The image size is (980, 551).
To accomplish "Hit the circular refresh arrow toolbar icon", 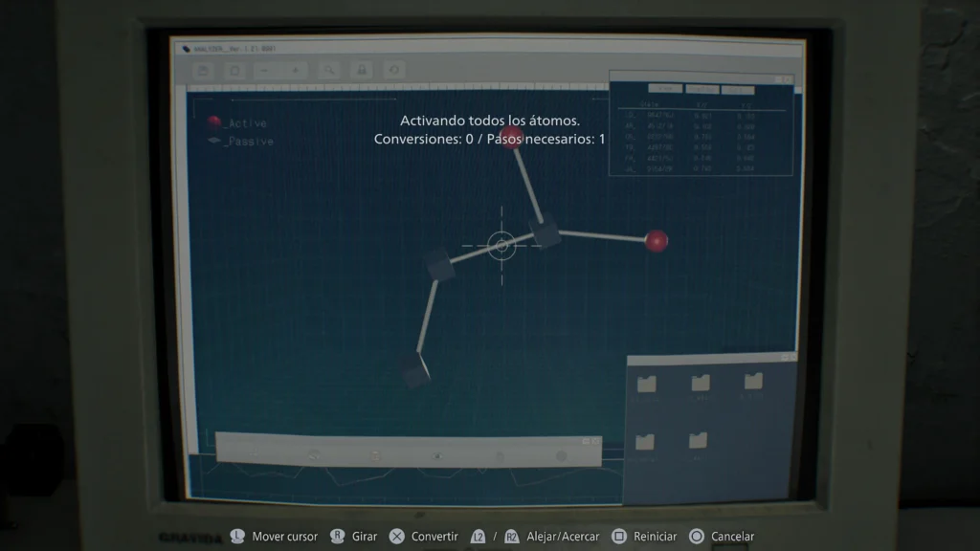I will point(392,70).
